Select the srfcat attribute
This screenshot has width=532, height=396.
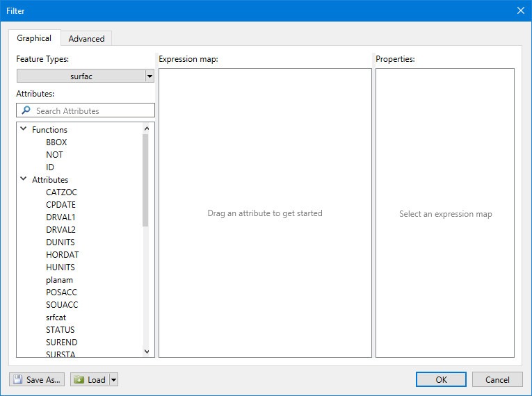point(56,317)
